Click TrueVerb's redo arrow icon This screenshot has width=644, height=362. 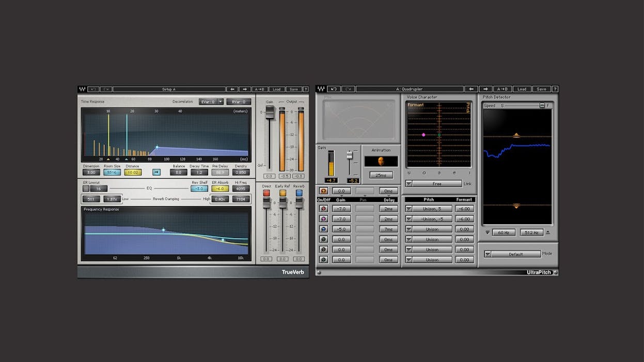tap(107, 89)
